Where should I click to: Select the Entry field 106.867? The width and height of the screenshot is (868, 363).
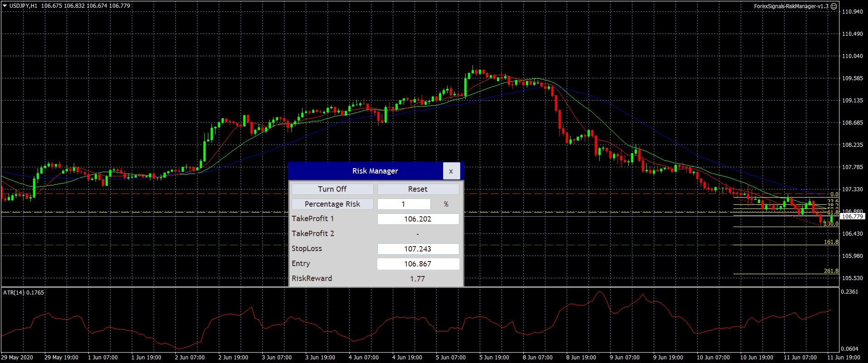[x=418, y=264]
